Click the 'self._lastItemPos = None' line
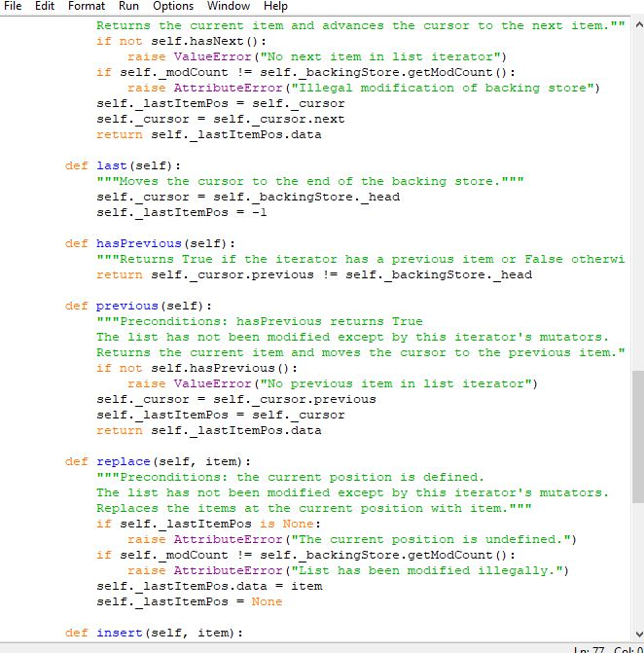Image resolution: width=644 pixels, height=653 pixels. tap(190, 601)
